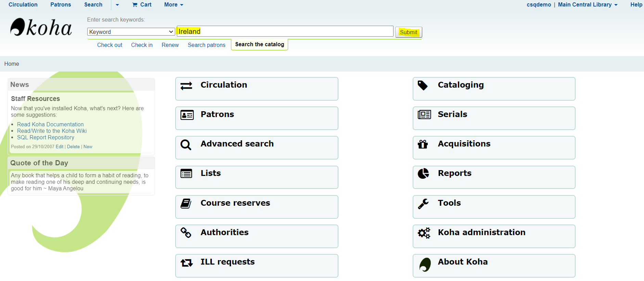Open the Cataloging module label

coord(461,85)
